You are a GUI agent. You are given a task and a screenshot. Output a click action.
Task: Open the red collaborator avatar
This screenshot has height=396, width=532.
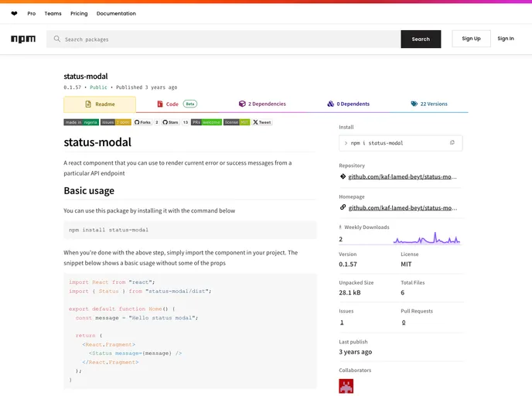(x=346, y=386)
